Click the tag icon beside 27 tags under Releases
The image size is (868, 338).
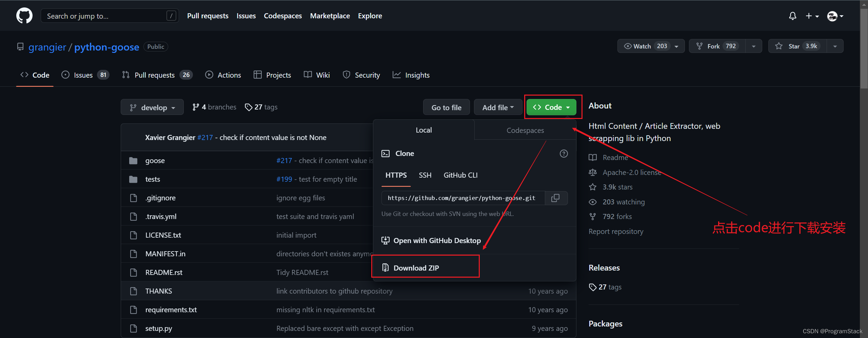[x=593, y=287]
